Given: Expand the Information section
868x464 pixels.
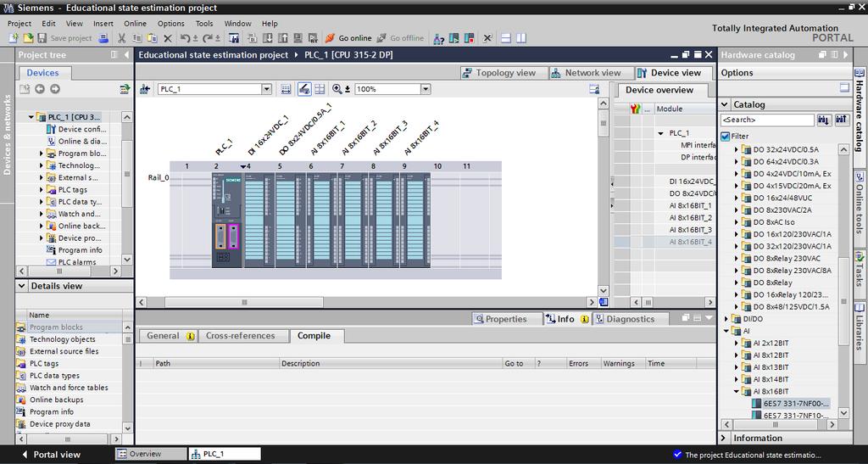Looking at the screenshot, I should tap(724, 438).
